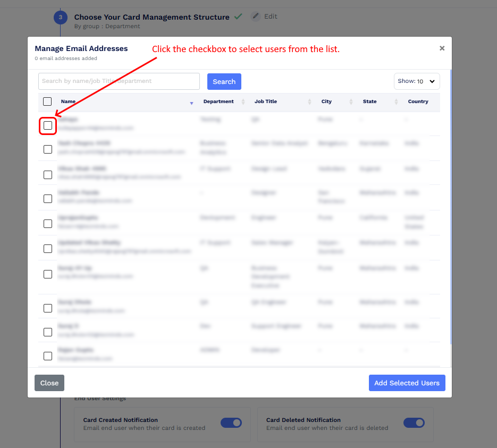
Task: Click green checkmark beside Card Management Structure
Action: pyautogui.click(x=238, y=16)
